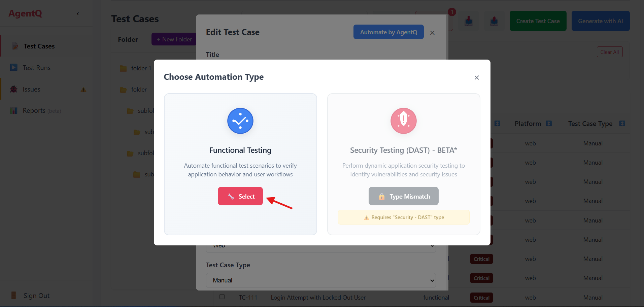Open the Issues section in the sidebar
The height and width of the screenshot is (307, 644).
(31, 89)
